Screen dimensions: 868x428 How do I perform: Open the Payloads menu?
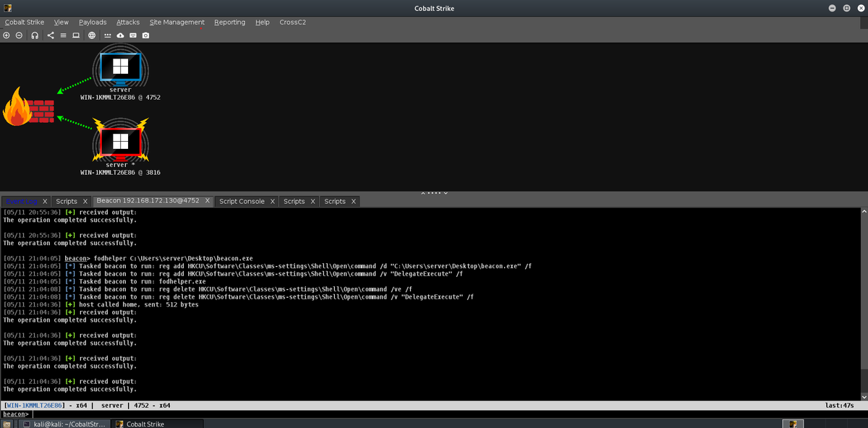[93, 22]
